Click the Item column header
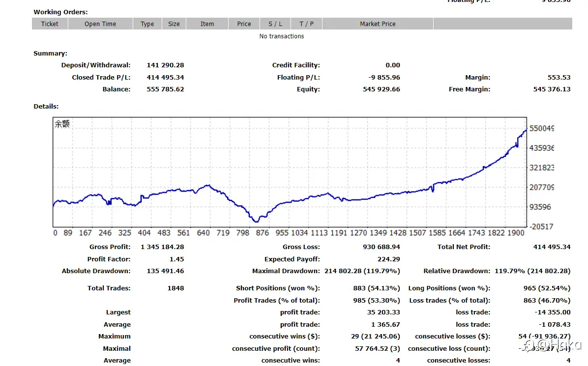This screenshot has width=588, height=366. point(207,24)
